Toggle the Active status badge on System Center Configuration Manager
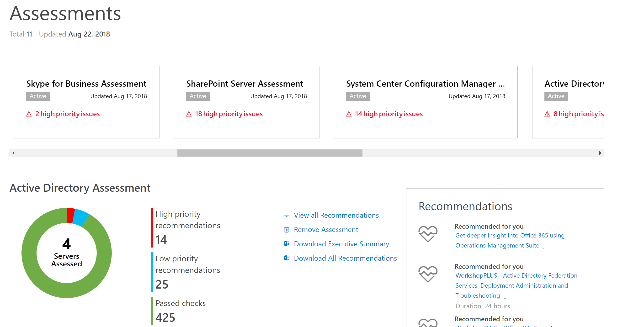Viewport: 644px width, 327px height. (357, 96)
